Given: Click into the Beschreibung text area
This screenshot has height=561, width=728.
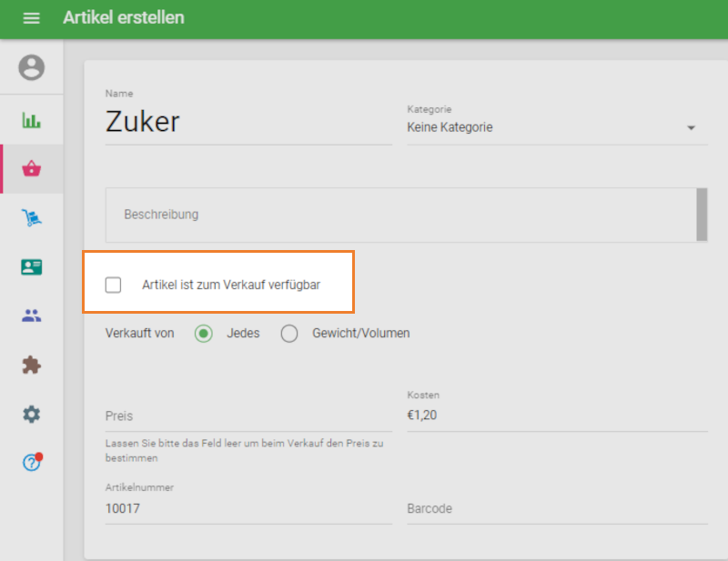Looking at the screenshot, I should (400, 215).
